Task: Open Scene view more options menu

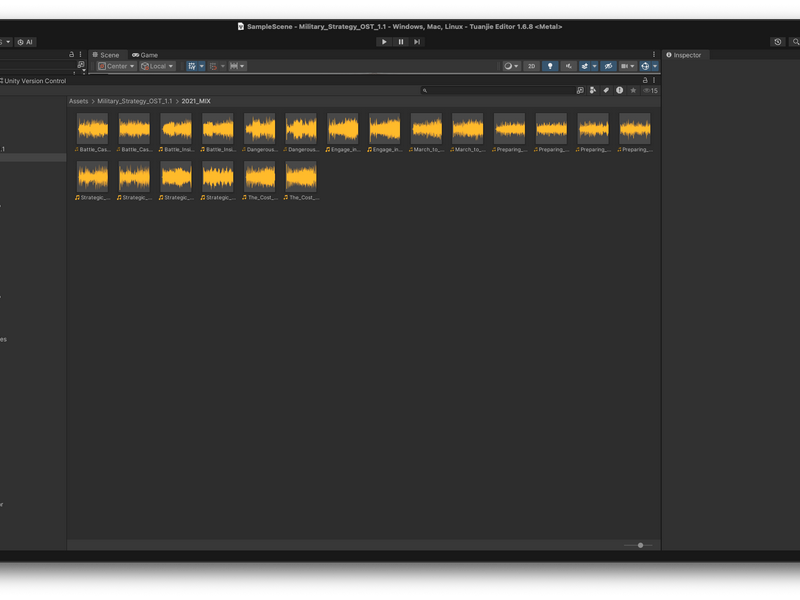Action: click(x=654, y=55)
